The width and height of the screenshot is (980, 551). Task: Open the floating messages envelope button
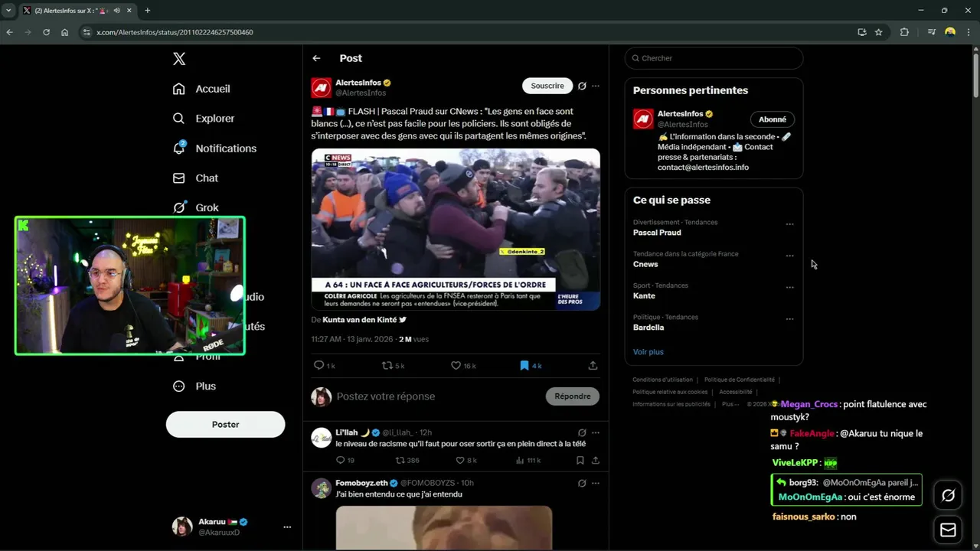point(948,530)
